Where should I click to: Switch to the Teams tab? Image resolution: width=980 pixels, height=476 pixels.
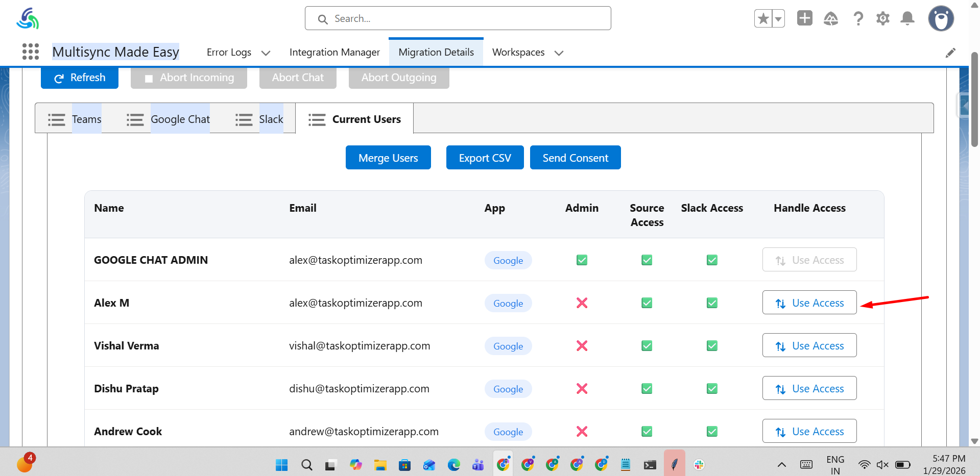point(75,119)
